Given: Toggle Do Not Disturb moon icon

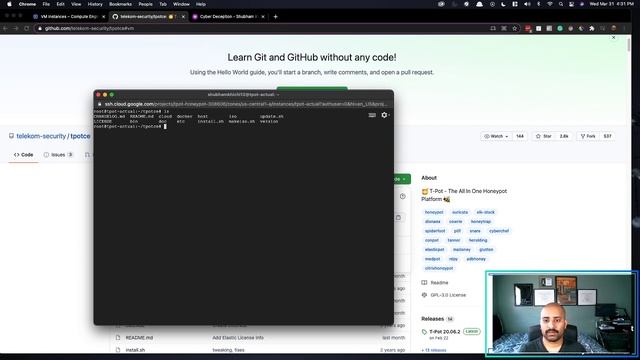Looking at the screenshot, I should tap(503, 4).
